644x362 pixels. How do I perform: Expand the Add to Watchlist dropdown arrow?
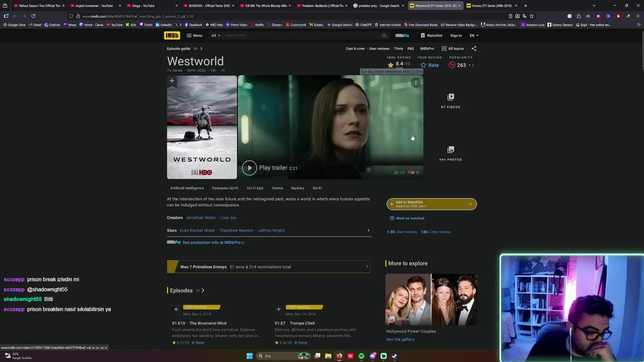pyautogui.click(x=470, y=204)
